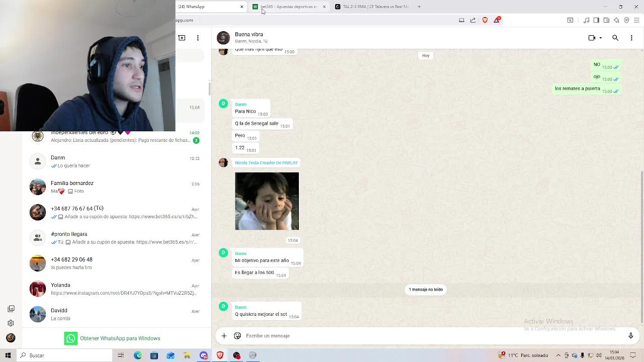Open the weather widget 11°C Parc. soleado
Screen dimensions: 644x362
[523, 355]
